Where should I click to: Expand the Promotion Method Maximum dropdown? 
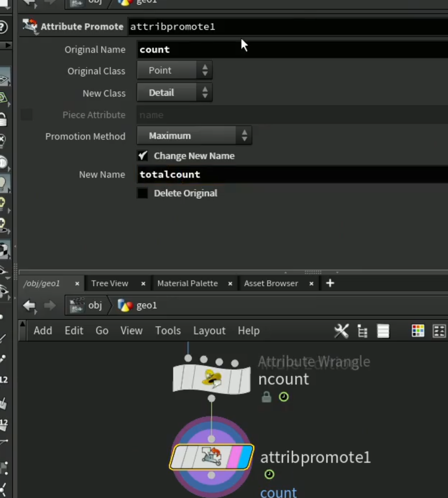point(194,136)
